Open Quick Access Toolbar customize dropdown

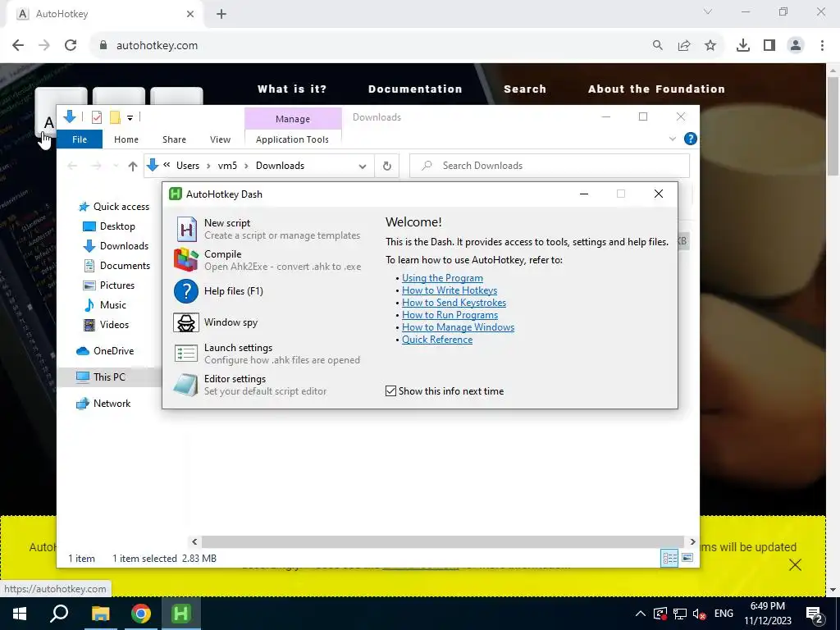pos(130,117)
